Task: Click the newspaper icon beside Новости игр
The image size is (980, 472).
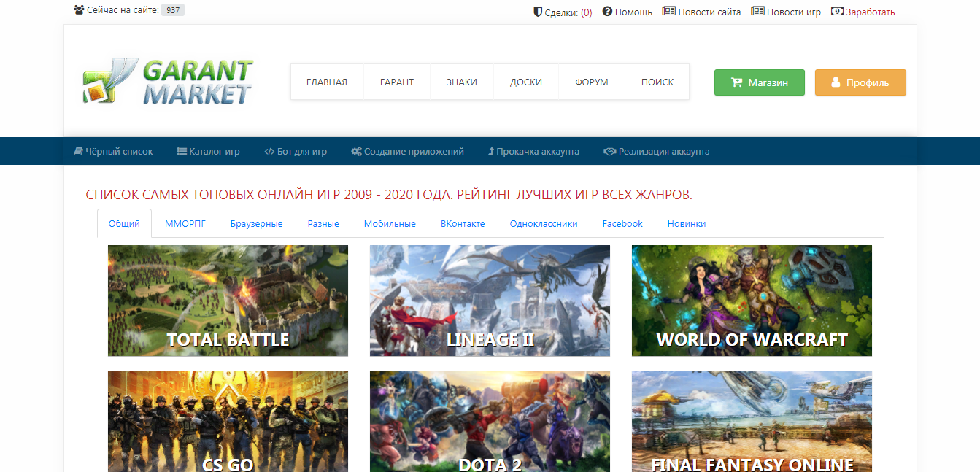Action: point(757,12)
